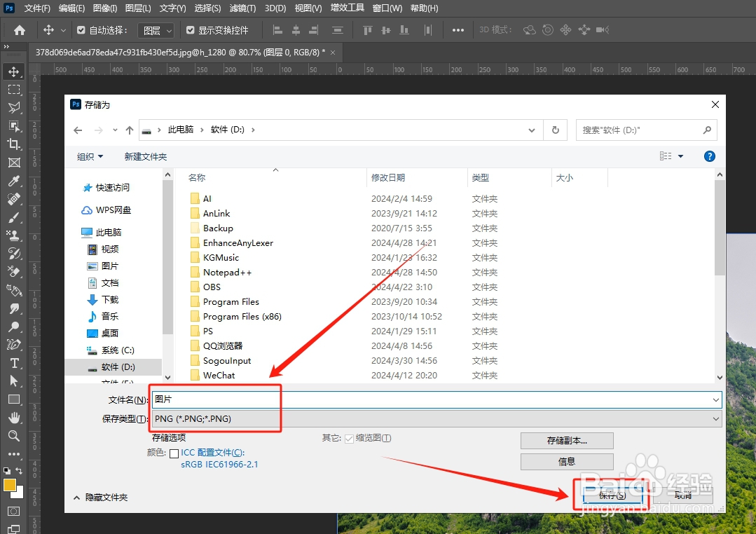
Task: Go to Photoshop Home screen
Action: coord(20,30)
